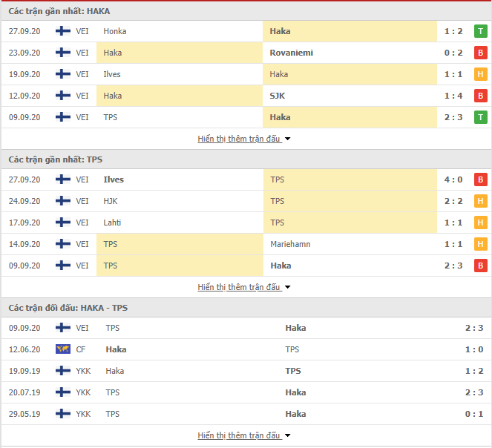492x448 pixels.
Task: Click the green T result badge for Honka match
Action: coord(480,31)
